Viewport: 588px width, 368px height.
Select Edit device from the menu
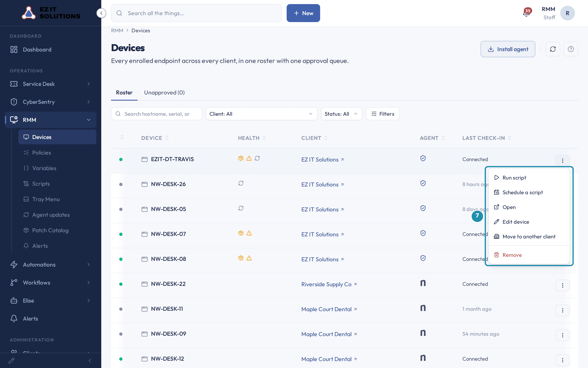pos(529,222)
